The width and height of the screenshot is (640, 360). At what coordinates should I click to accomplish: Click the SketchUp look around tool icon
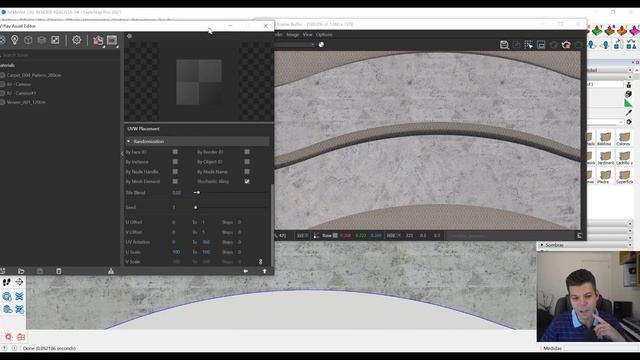pyautogui.click(x=19, y=282)
